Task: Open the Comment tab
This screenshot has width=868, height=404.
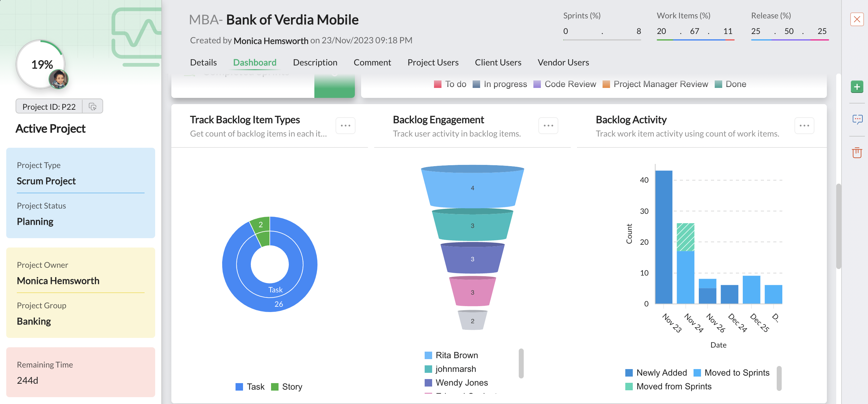Action: [372, 62]
